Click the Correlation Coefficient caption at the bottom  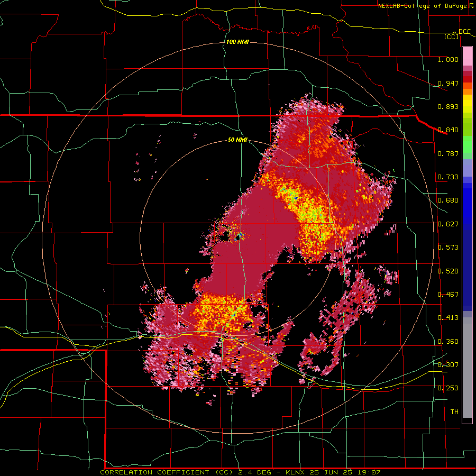240,472
